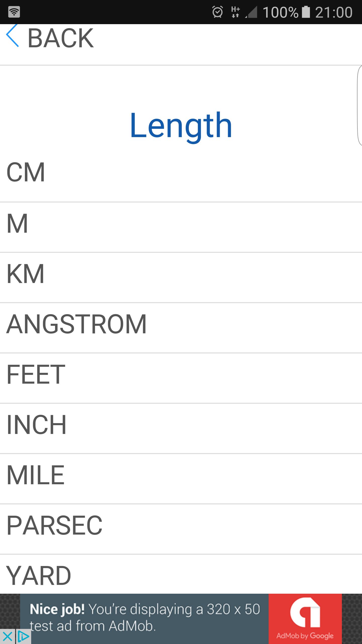Tap the alarm clock status icon
The height and width of the screenshot is (644, 362).
coord(217,12)
